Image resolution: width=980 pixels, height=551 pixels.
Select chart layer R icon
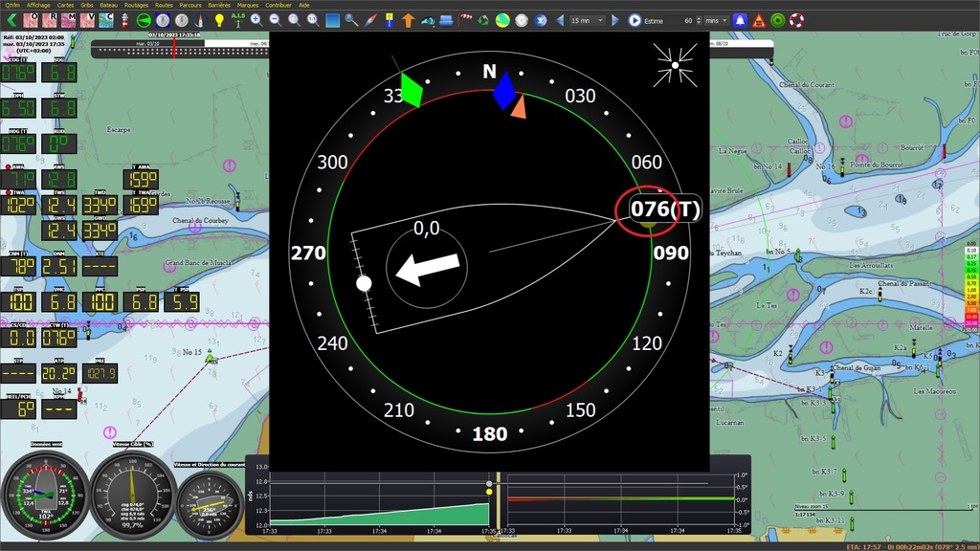click(50, 20)
